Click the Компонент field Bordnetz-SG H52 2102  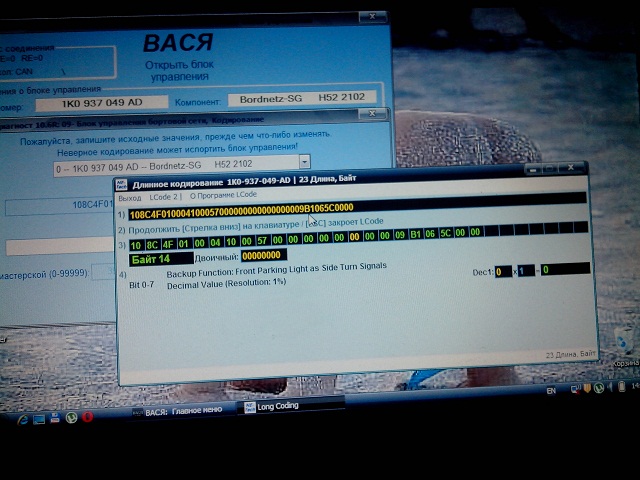click(x=302, y=98)
